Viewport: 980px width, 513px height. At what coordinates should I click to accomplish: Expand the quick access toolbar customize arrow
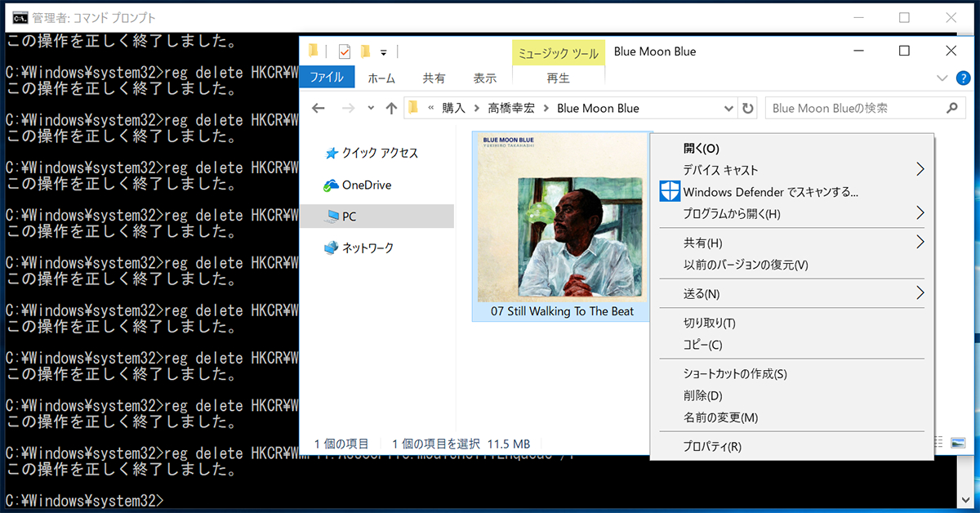[385, 51]
